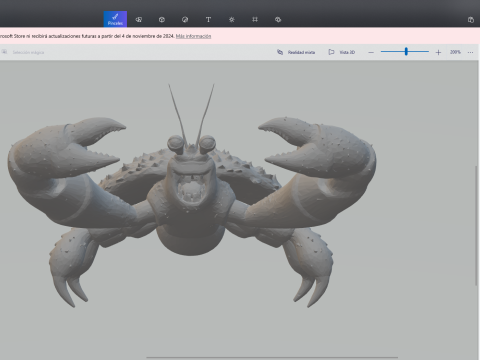Click the 200% zoom value
480x360 pixels.
point(455,52)
